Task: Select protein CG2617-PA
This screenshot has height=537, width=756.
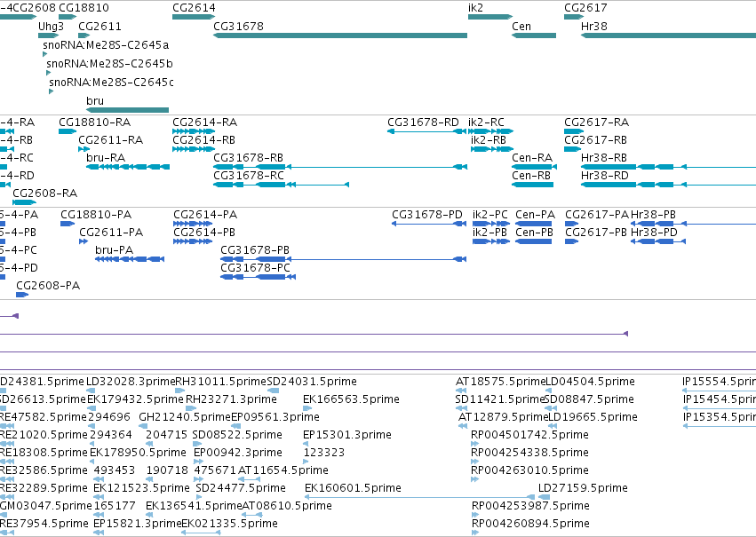Action: (597, 214)
